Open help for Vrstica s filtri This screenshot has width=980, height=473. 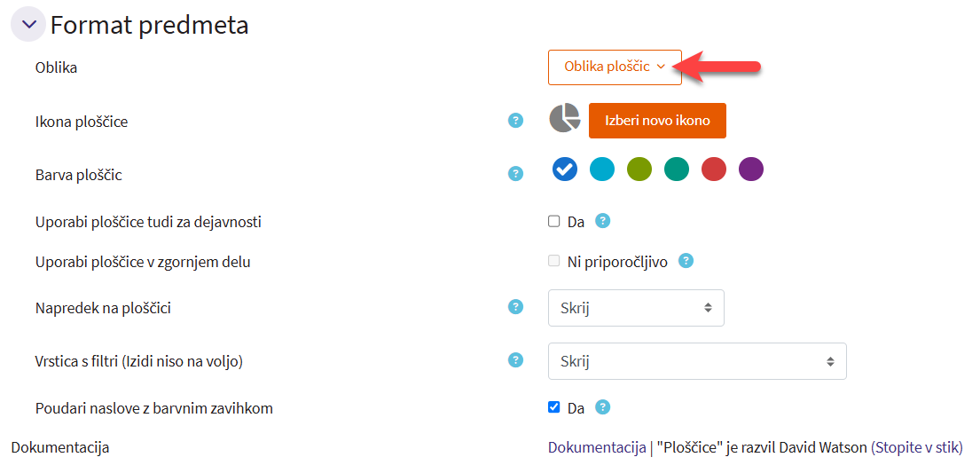pyautogui.click(x=515, y=360)
